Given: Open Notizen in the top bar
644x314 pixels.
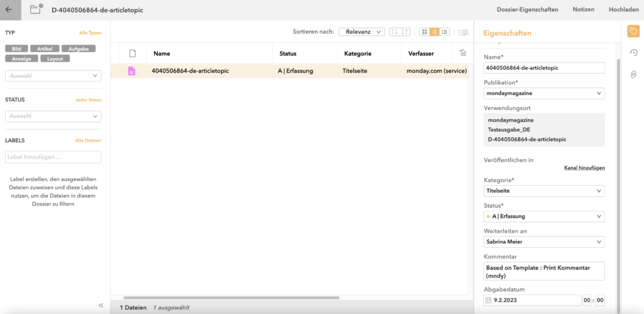Looking at the screenshot, I should coord(583,9).
